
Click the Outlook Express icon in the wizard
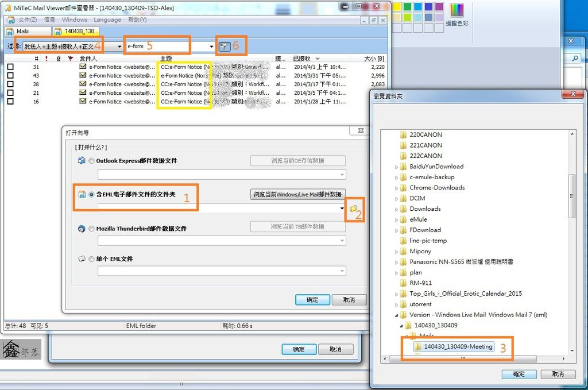pos(82,160)
